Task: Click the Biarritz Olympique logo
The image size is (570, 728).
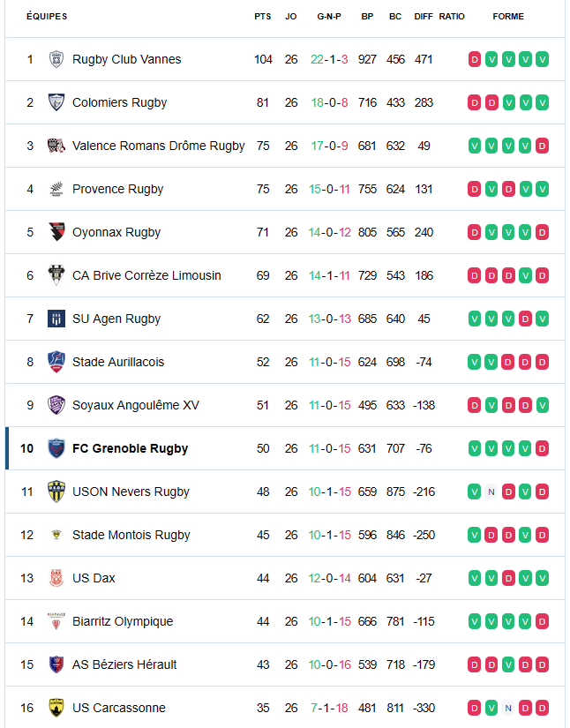Action: tap(56, 621)
